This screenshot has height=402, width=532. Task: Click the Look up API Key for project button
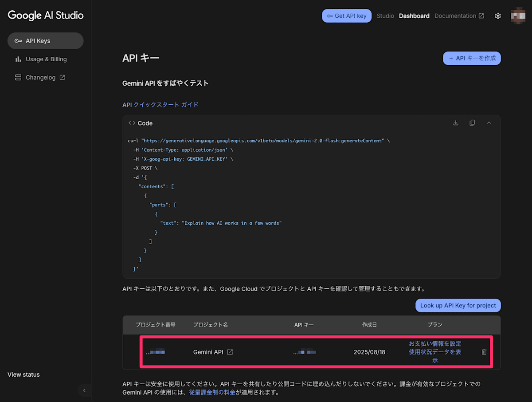(x=458, y=305)
